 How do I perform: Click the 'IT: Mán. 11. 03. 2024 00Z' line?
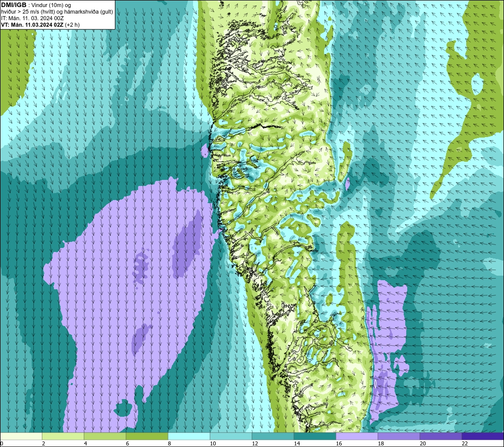pyautogui.click(x=32, y=18)
